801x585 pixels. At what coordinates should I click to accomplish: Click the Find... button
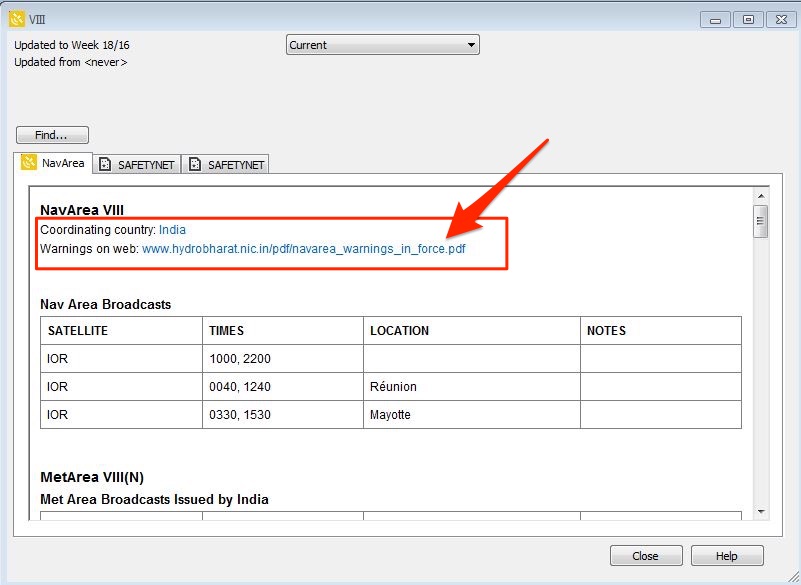[52, 135]
